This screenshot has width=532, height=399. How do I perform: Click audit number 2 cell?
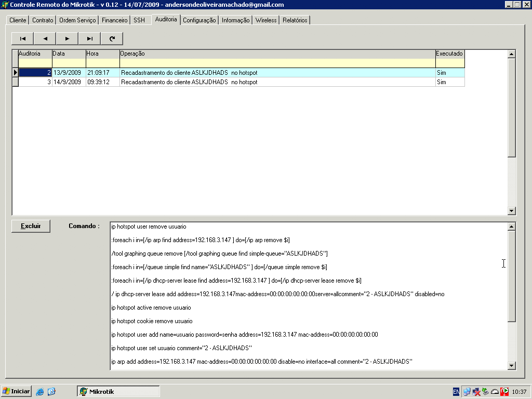click(x=35, y=73)
